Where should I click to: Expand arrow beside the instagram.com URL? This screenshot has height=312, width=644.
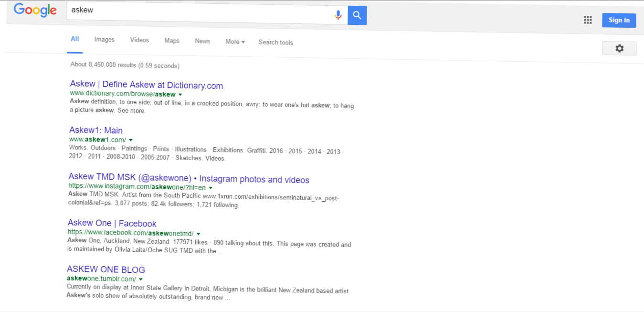tap(211, 188)
